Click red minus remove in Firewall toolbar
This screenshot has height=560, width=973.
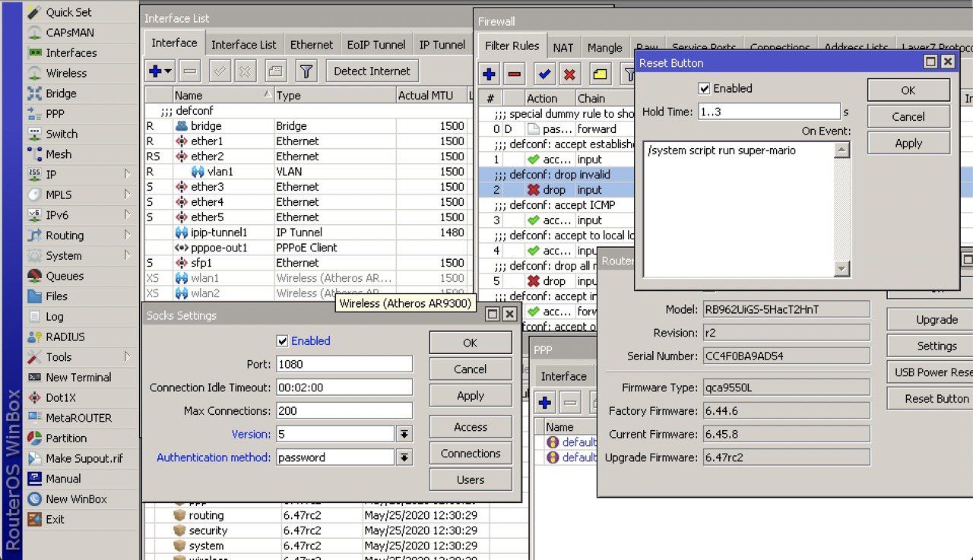(x=515, y=74)
